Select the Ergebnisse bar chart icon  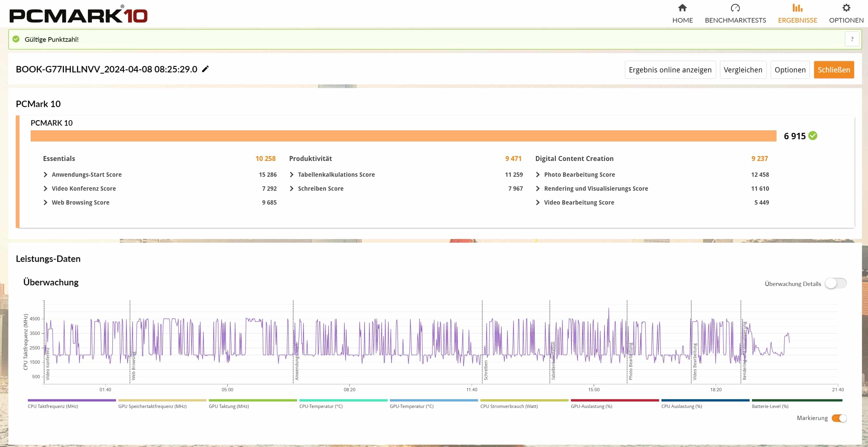click(x=797, y=8)
